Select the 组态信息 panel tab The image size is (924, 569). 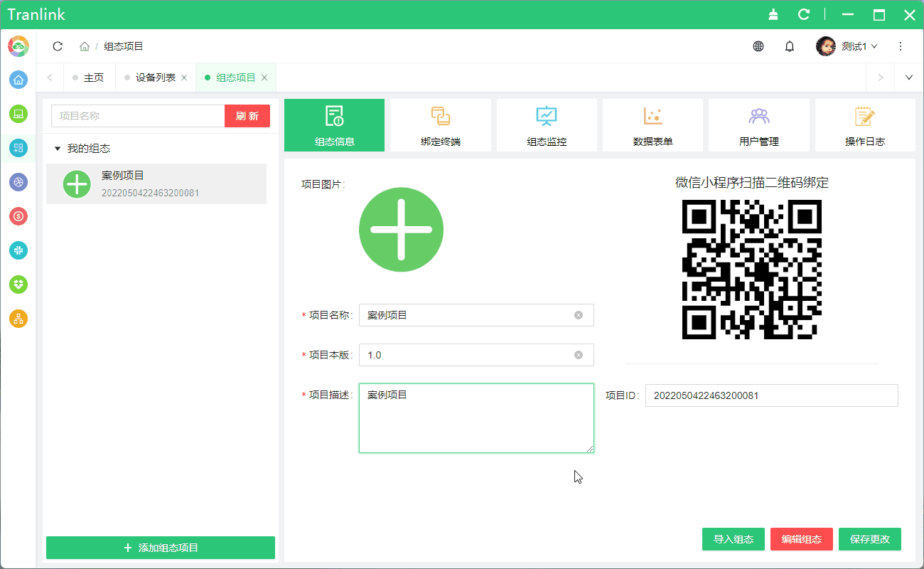point(335,125)
